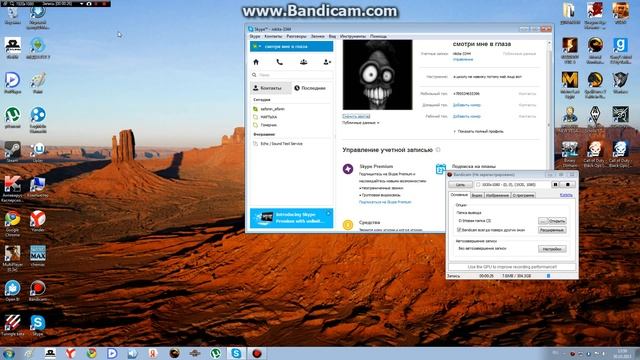Open 'Публичные данные' dropdown beside account name

[x=519, y=54]
